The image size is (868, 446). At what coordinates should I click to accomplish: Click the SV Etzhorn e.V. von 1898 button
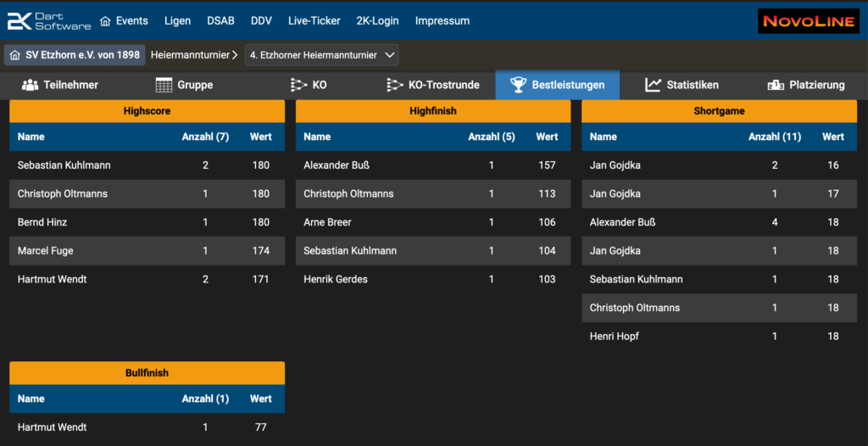75,55
